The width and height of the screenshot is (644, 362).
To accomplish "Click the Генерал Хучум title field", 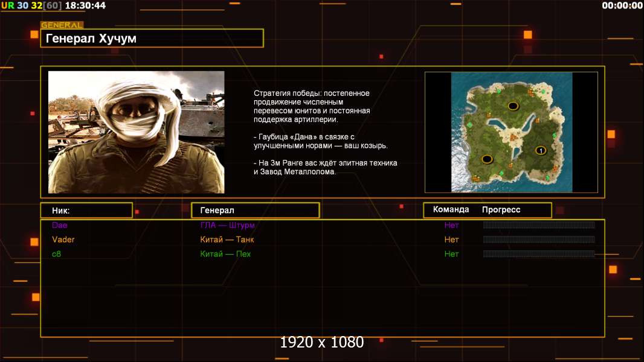I will pyautogui.click(x=152, y=39).
